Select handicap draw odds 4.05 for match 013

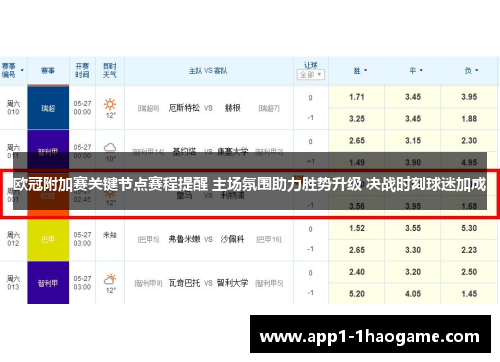[x=413, y=294]
